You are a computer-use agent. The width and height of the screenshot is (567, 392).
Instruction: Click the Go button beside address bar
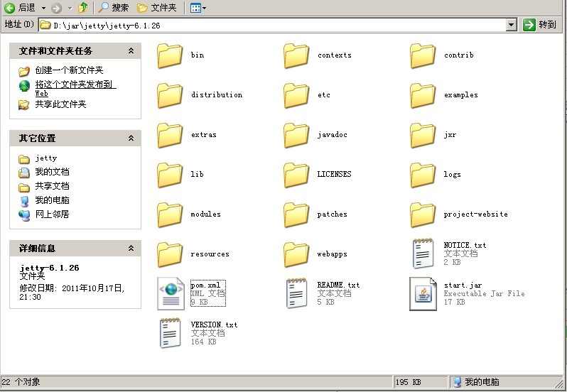[540, 25]
